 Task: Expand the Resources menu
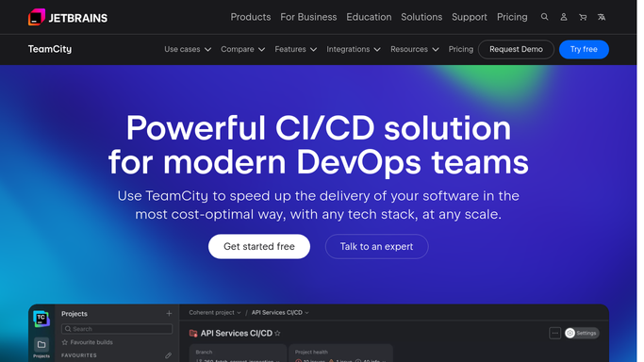(x=415, y=49)
